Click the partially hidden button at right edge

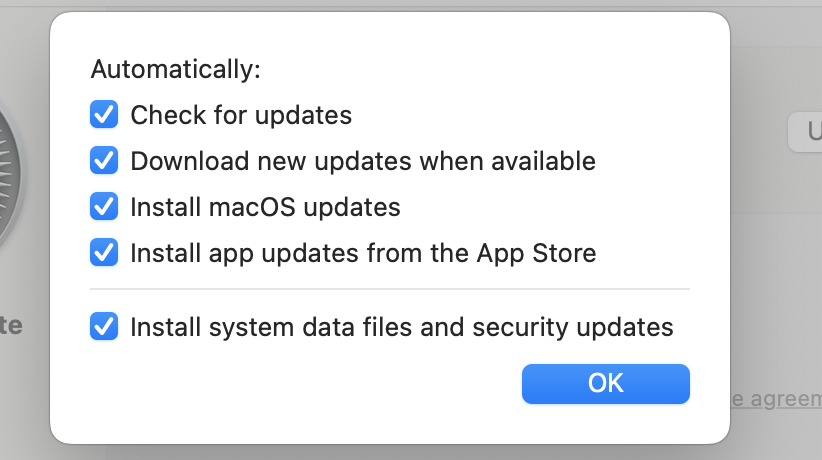click(806, 133)
